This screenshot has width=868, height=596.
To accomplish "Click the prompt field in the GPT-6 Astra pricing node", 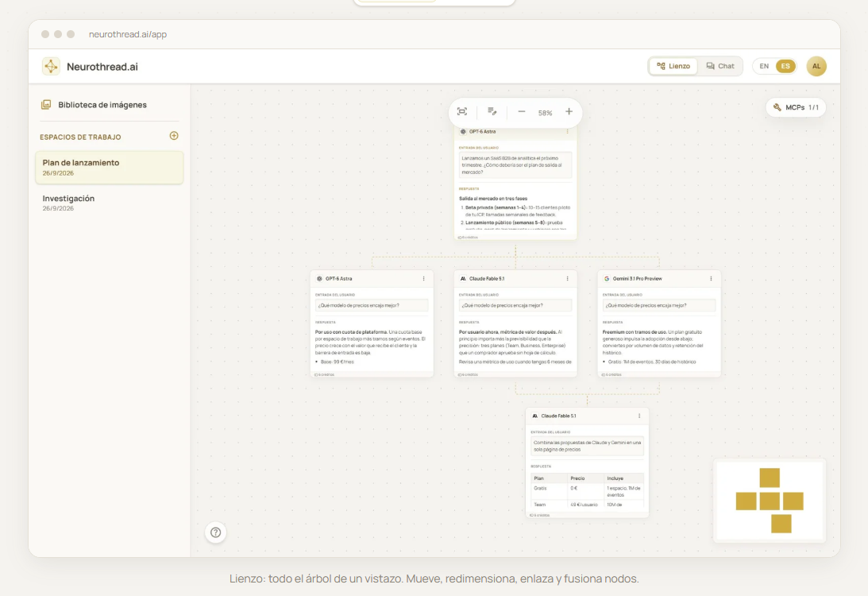I will coord(372,305).
